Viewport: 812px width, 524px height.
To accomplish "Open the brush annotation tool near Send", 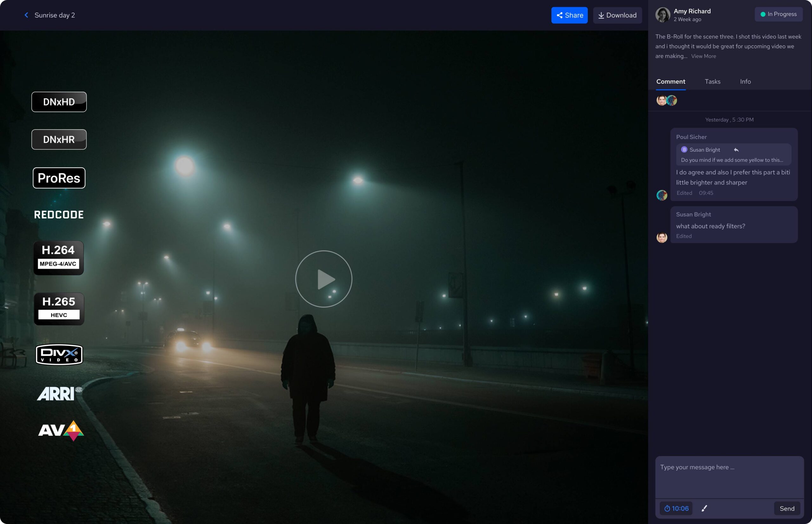I will click(x=704, y=508).
